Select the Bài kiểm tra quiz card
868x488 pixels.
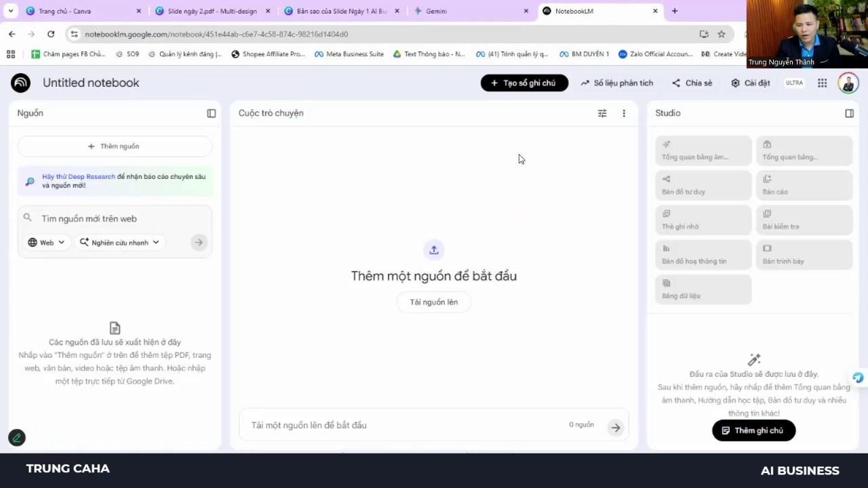804,220
